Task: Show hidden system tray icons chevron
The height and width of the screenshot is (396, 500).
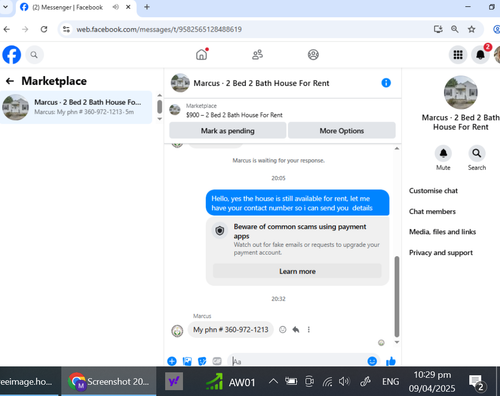Action: pyautogui.click(x=273, y=381)
